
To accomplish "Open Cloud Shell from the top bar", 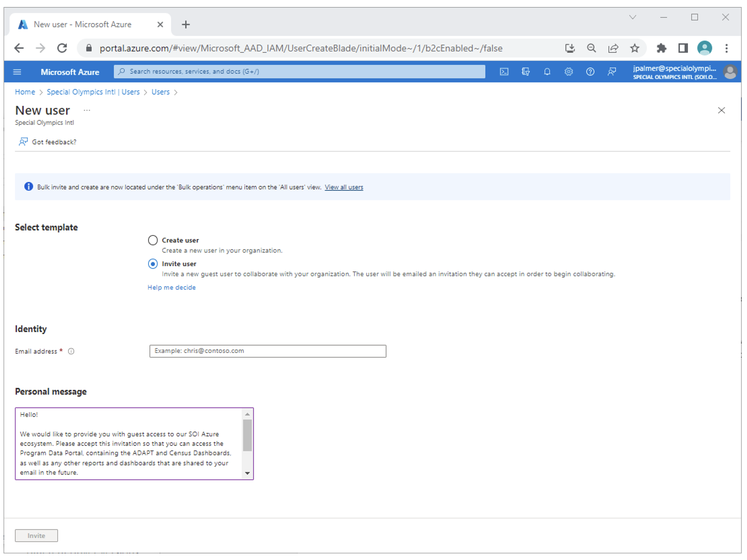I will pos(504,72).
